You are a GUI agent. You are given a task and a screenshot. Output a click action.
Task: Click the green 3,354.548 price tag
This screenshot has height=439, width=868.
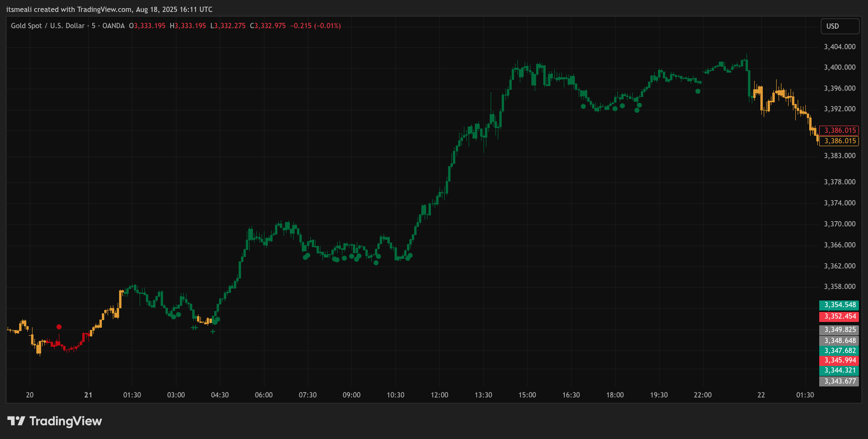[x=839, y=305]
